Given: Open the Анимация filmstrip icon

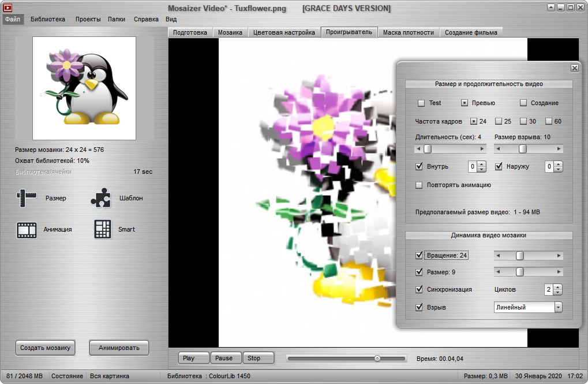Looking at the screenshot, I should click(27, 230).
